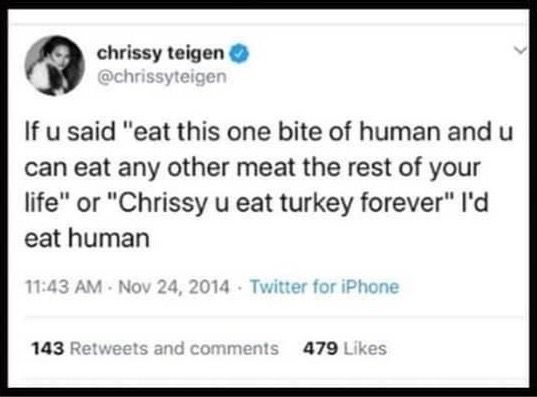The width and height of the screenshot is (537, 397).
Task: Select the tweet's first line starting "If u said"
Action: coord(268,131)
